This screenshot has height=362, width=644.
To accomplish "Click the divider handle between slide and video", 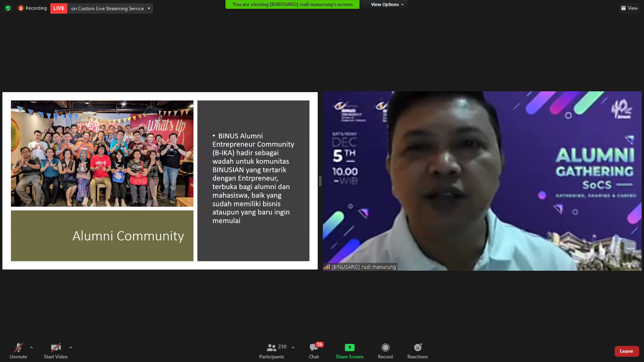I will [x=320, y=181].
